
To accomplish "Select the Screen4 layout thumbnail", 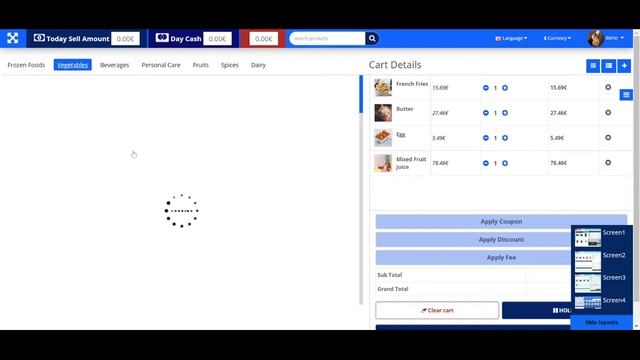I will [588, 303].
